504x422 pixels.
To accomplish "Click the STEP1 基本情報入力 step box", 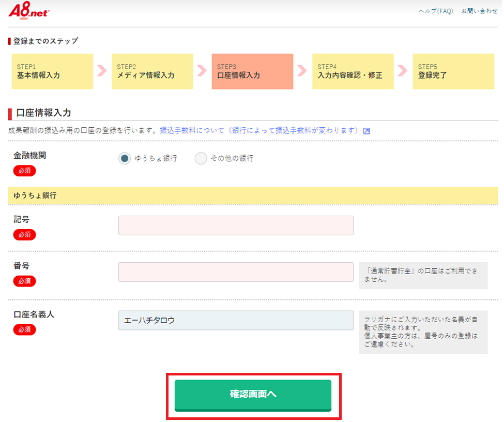I will point(52,71).
